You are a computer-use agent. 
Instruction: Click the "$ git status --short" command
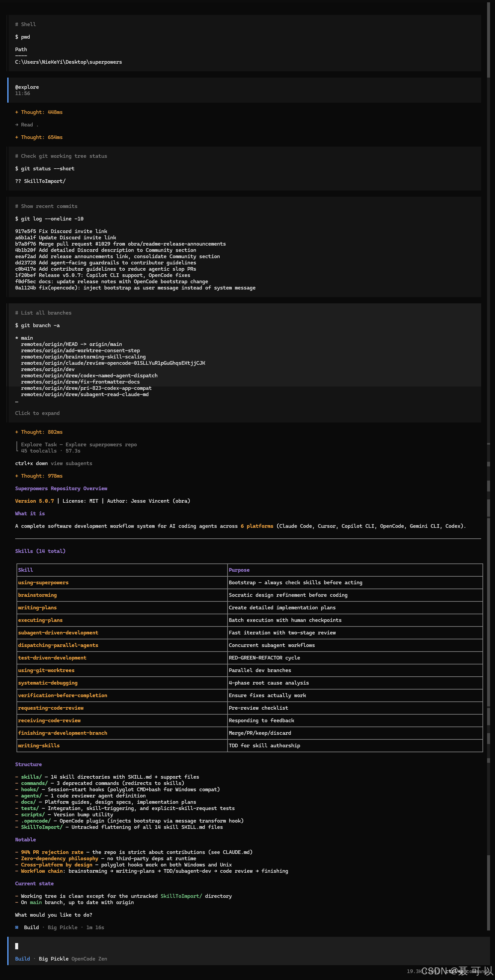point(45,169)
